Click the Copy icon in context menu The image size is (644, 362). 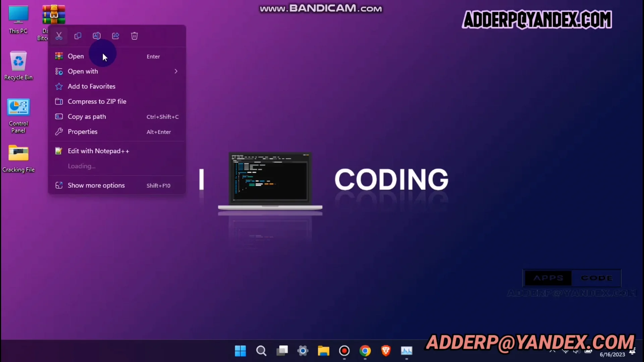(x=78, y=36)
